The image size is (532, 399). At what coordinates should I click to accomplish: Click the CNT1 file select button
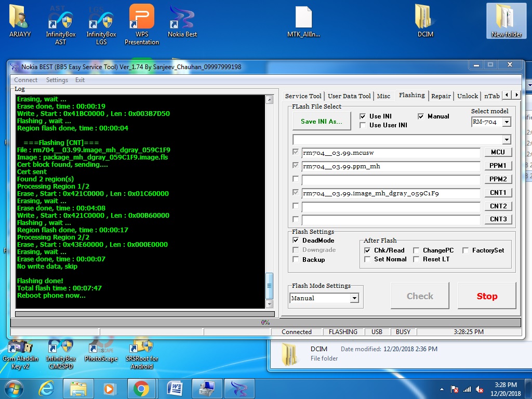[x=498, y=193]
